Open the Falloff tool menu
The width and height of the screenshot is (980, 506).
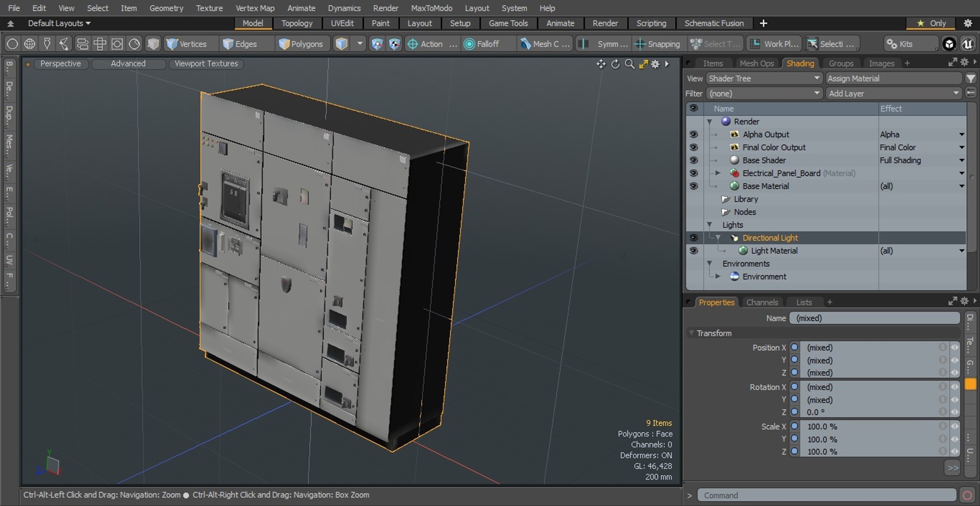488,44
